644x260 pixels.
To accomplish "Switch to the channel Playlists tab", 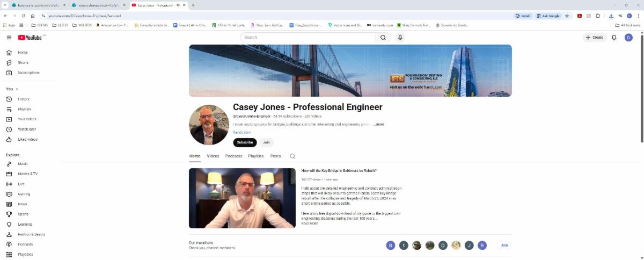I will [256, 156].
